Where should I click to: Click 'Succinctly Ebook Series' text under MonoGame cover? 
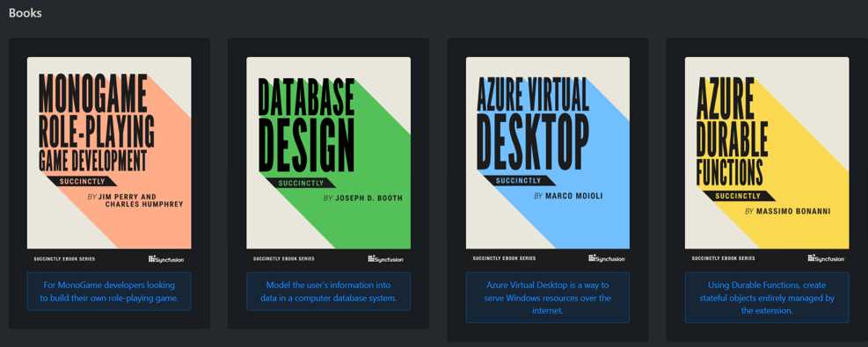[64, 258]
